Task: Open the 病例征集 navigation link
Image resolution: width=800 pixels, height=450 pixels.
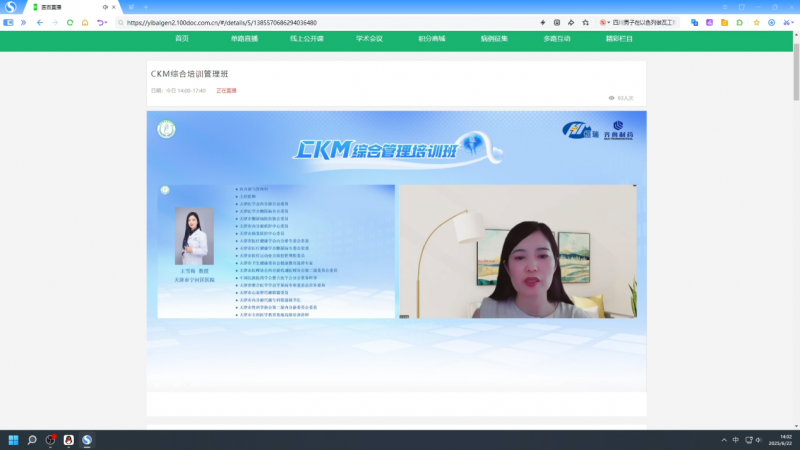Action: (494, 39)
